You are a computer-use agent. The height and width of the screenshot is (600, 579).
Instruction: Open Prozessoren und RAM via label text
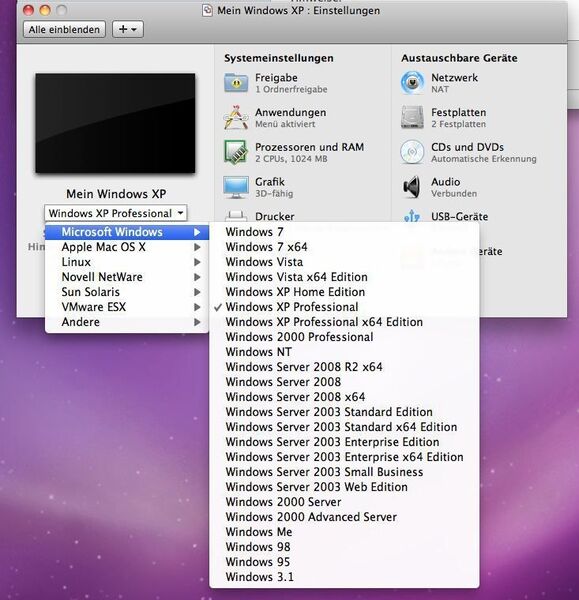pyautogui.click(x=309, y=147)
